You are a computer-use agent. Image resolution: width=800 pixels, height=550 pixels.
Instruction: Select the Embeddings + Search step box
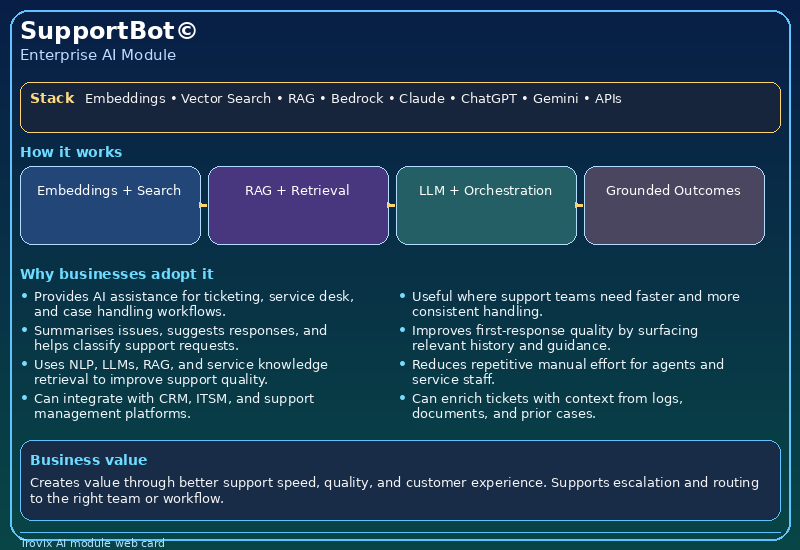(110, 206)
